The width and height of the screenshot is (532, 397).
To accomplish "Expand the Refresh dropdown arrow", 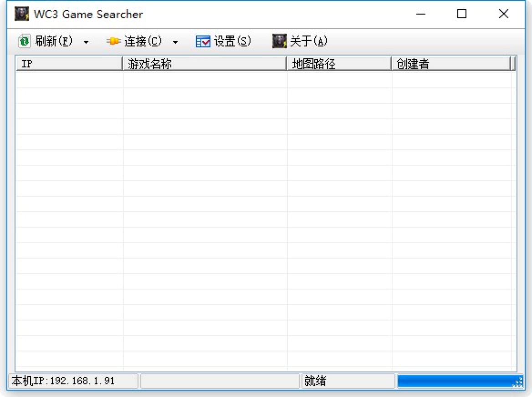I will [85, 42].
